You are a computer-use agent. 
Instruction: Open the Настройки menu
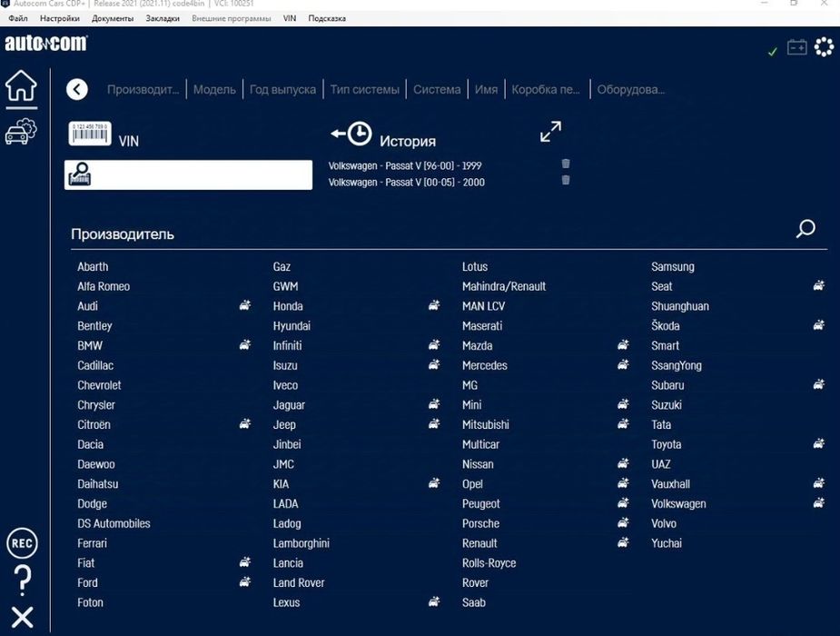tap(59, 18)
